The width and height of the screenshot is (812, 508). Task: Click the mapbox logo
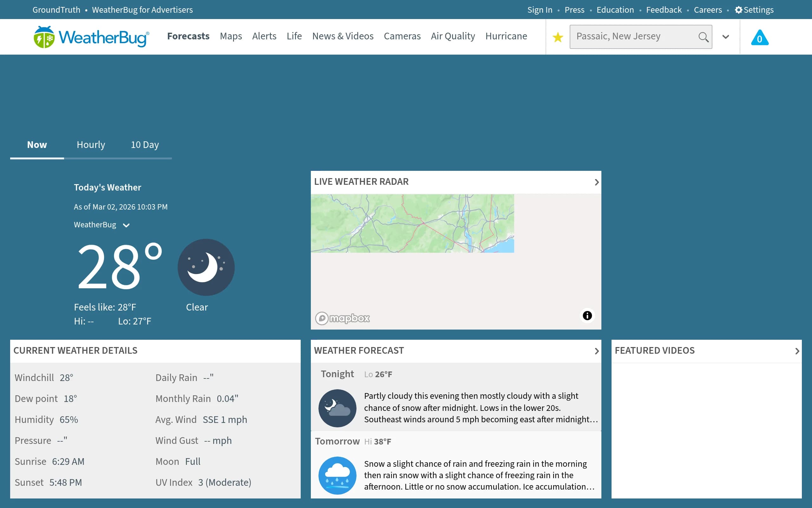pyautogui.click(x=342, y=318)
